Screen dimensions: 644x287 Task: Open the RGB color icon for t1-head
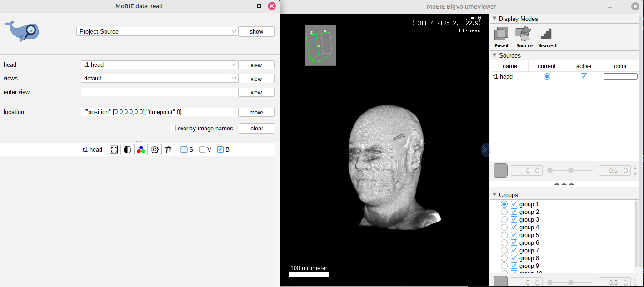tap(141, 149)
